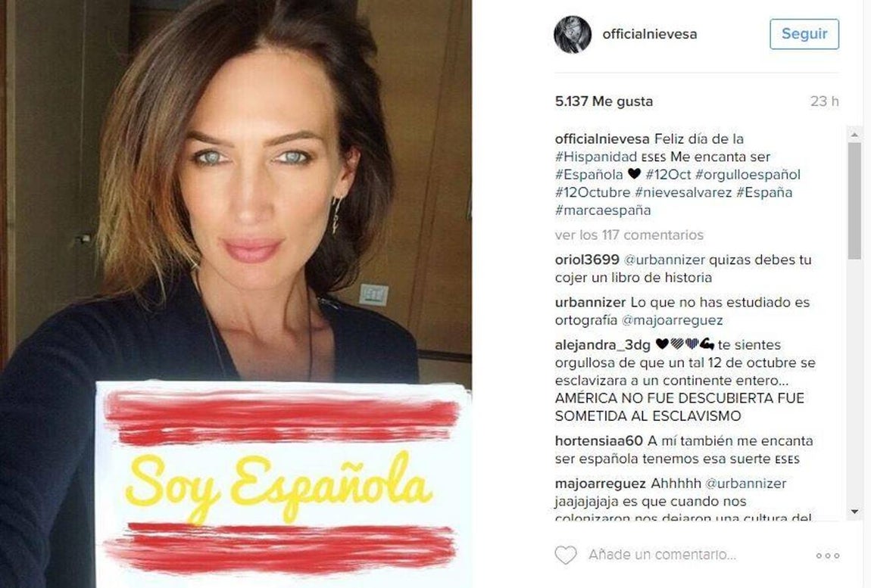Open the officialnievesa profile avatar
871x588 pixels.
[x=573, y=34]
